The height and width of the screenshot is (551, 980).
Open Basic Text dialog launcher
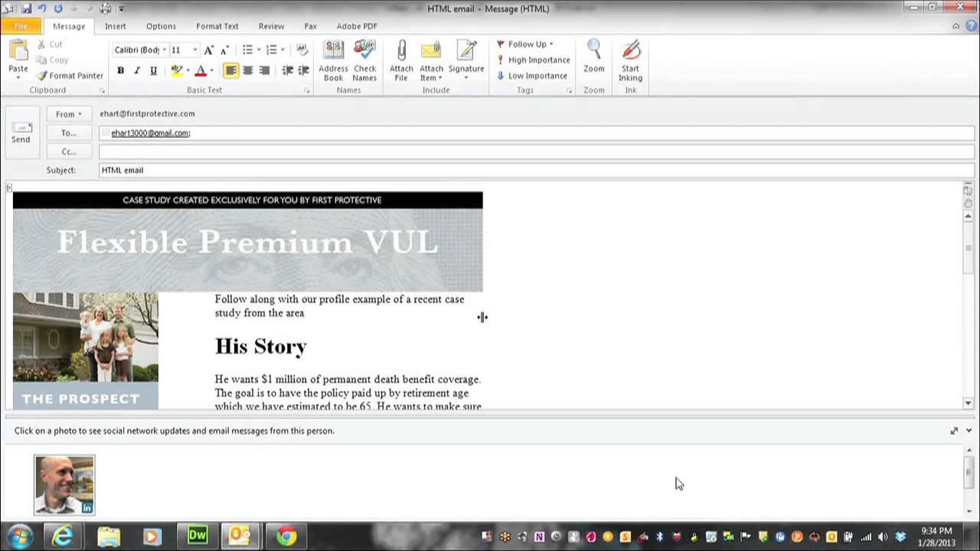(x=307, y=90)
